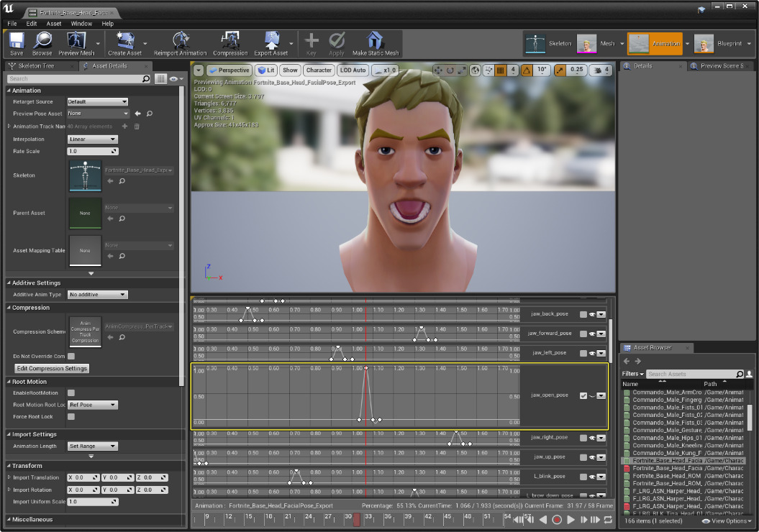Click the red timeline scrub handle
This screenshot has width=759, height=532.
(x=356, y=519)
